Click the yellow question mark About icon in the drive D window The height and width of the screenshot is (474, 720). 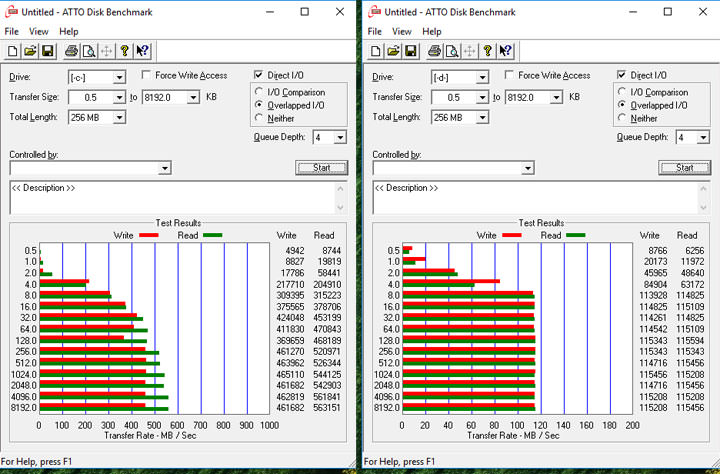487,51
